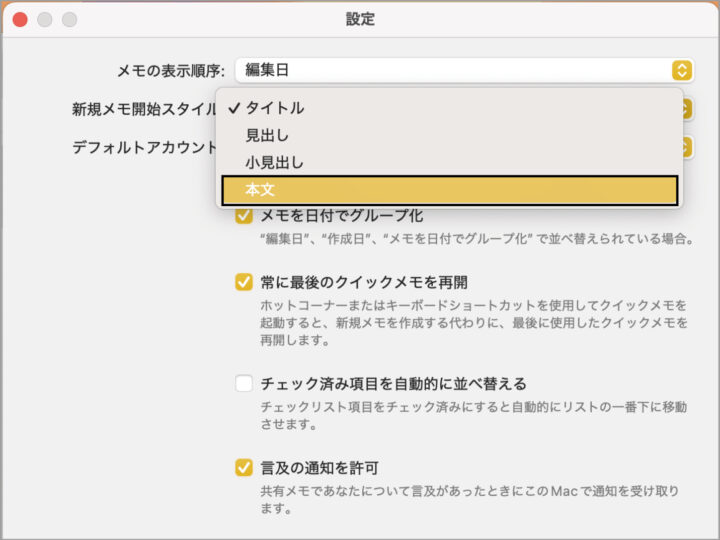Viewport: 720px width, 540px height.
Task: Uncheck 常に最後のクイックメモを再開
Action: click(x=244, y=282)
